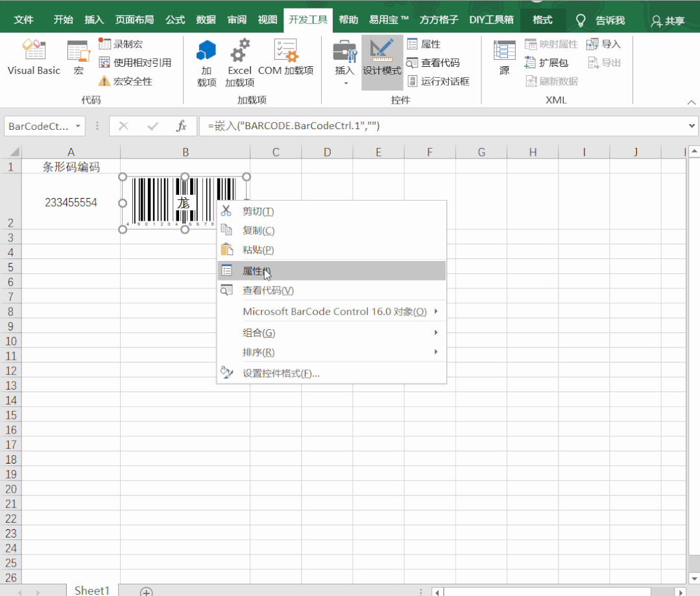Viewport: 700px width, 596px height.
Task: Open 设置控件格式(F)... dialog
Action: (332, 373)
